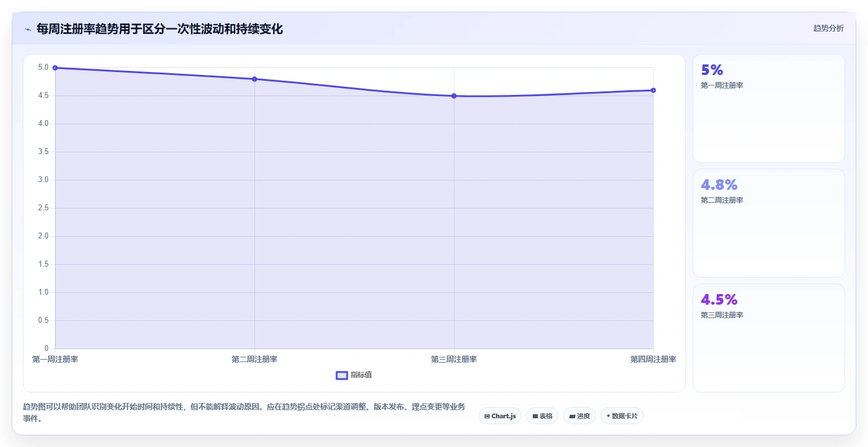Click the y-axis value 3.0
Image resolution: width=868 pixels, height=447 pixels.
(43, 180)
